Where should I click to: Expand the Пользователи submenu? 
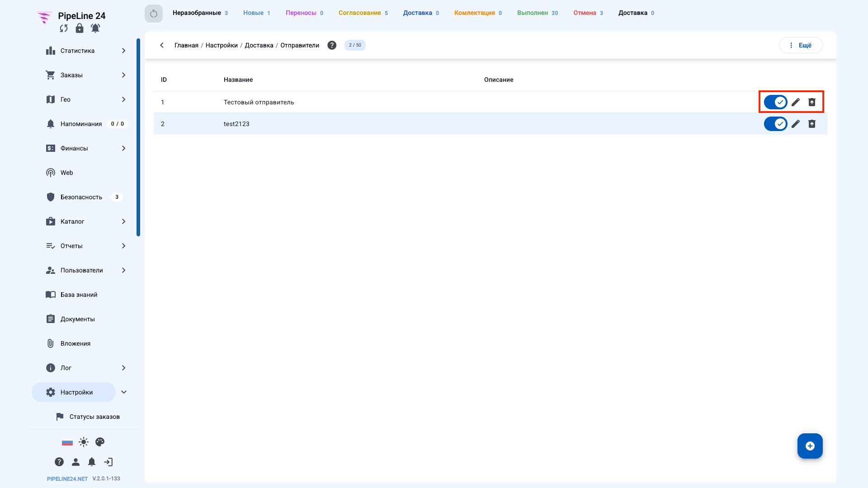pos(123,270)
